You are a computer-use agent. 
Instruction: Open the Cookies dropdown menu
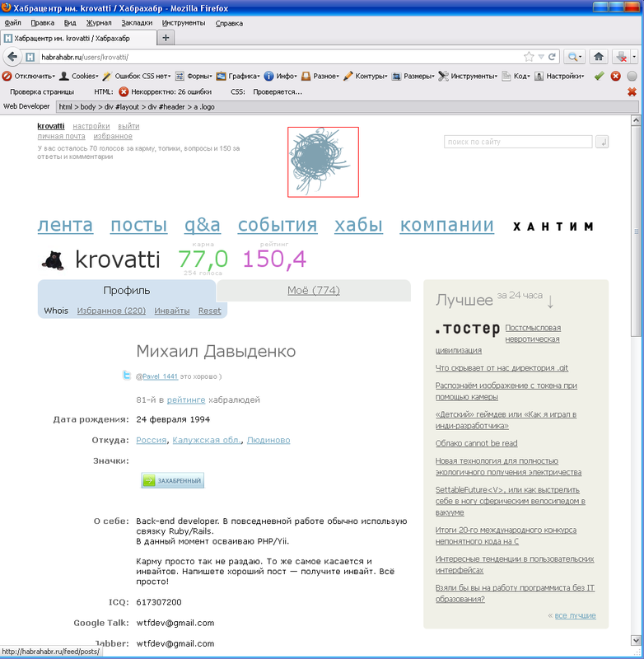78,76
